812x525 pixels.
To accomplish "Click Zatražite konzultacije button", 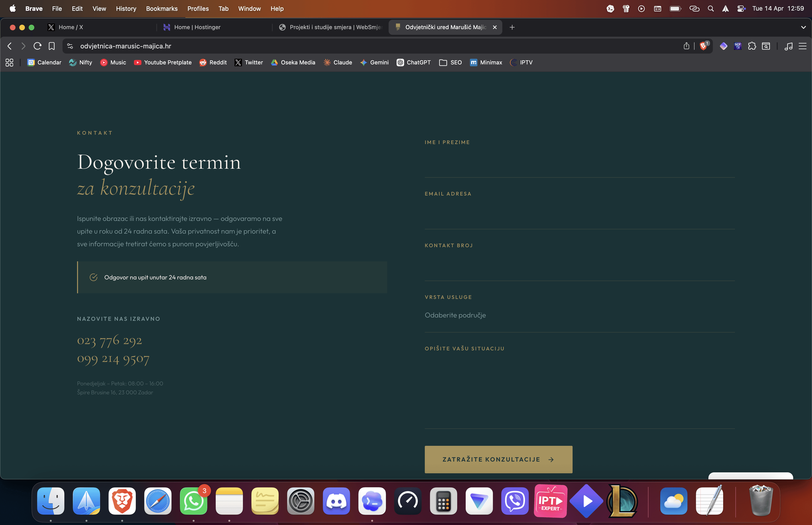I will pyautogui.click(x=498, y=459).
